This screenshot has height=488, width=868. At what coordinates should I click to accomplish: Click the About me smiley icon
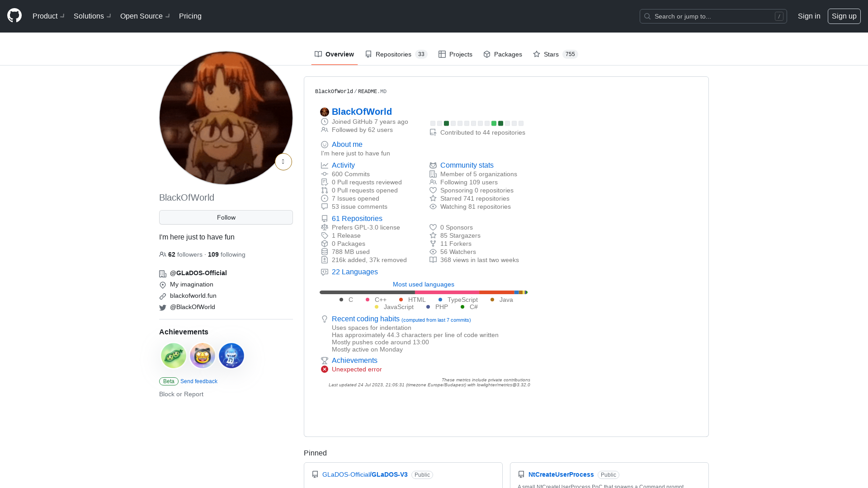325,145
